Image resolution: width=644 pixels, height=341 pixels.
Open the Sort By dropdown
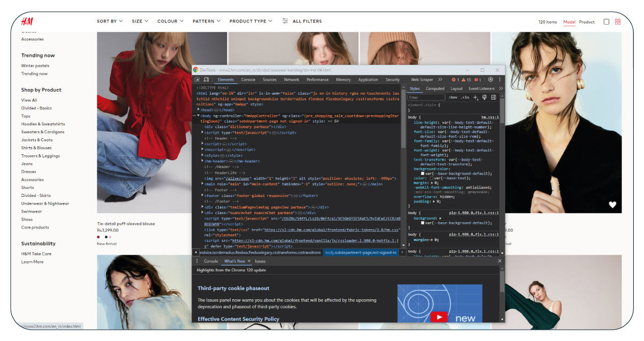(x=110, y=21)
